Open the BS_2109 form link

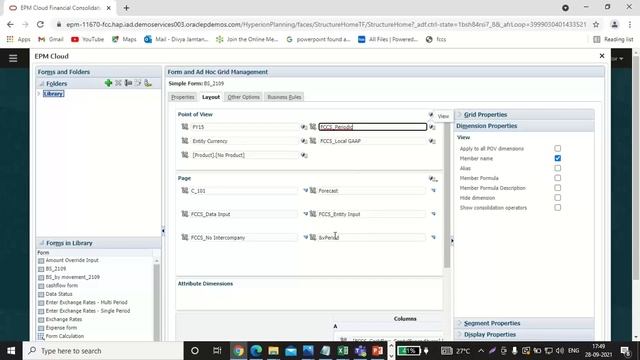(56, 269)
